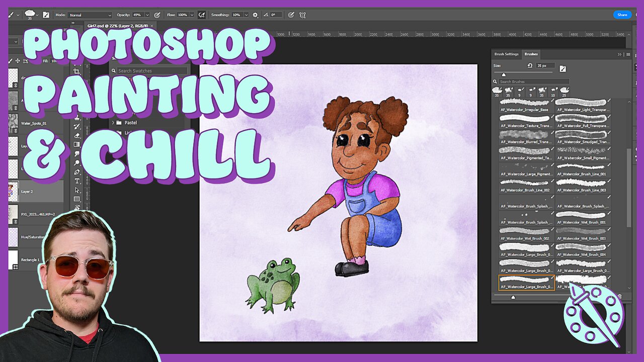Screen dimensions: 644x362
Task: Select the Blur tool
Action: coord(77,153)
